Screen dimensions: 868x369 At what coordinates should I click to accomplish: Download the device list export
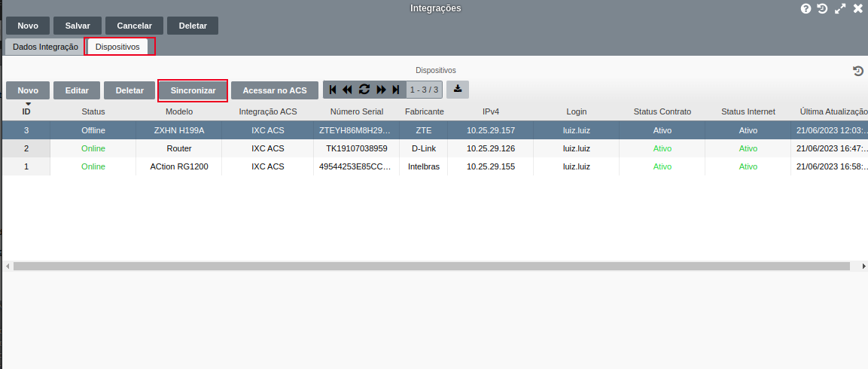pos(458,90)
